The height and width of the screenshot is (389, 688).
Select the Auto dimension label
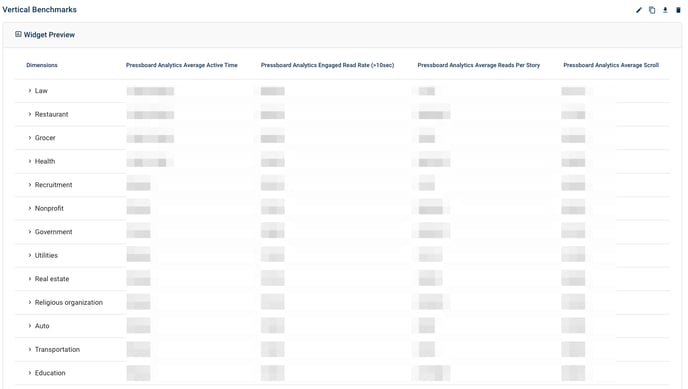click(42, 326)
